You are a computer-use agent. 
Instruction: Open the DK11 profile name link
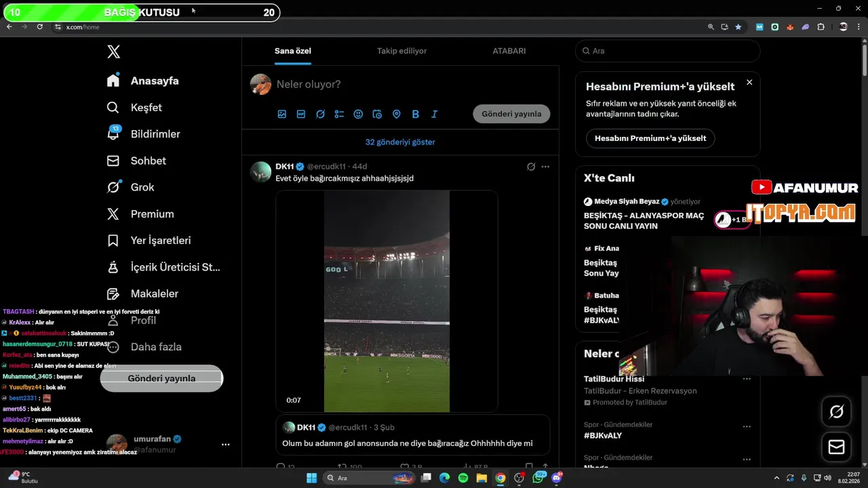click(x=285, y=166)
